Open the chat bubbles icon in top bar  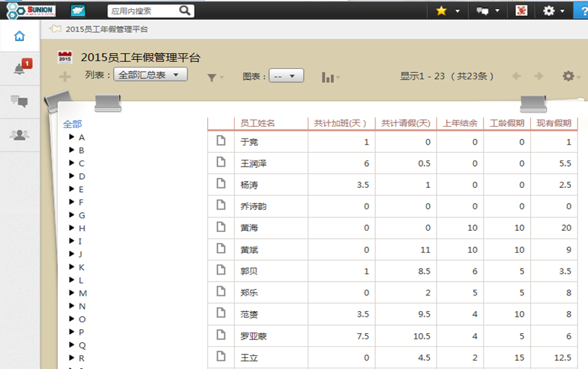(482, 11)
